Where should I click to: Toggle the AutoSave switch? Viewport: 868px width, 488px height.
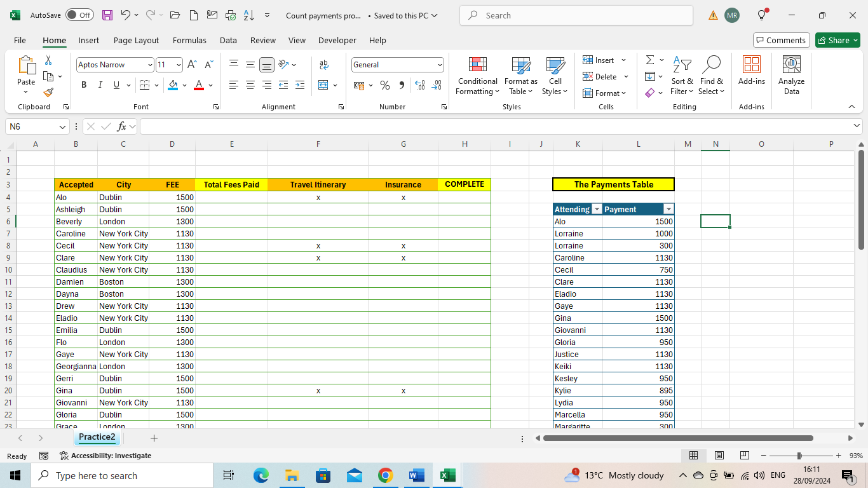tap(79, 15)
